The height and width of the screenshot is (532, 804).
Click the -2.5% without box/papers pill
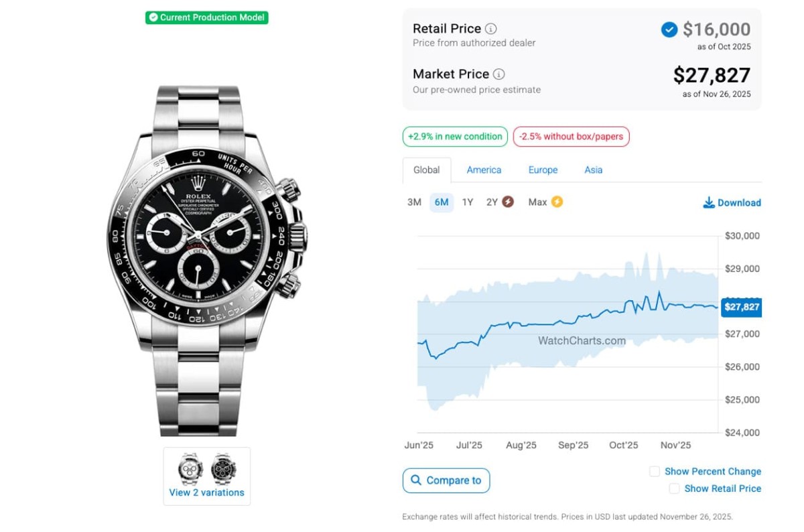571,137
